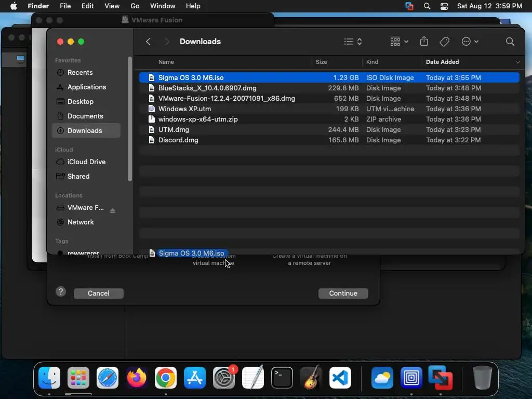The height and width of the screenshot is (399, 532).
Task: Click the Edit Tags icon
Action: pyautogui.click(x=445, y=42)
